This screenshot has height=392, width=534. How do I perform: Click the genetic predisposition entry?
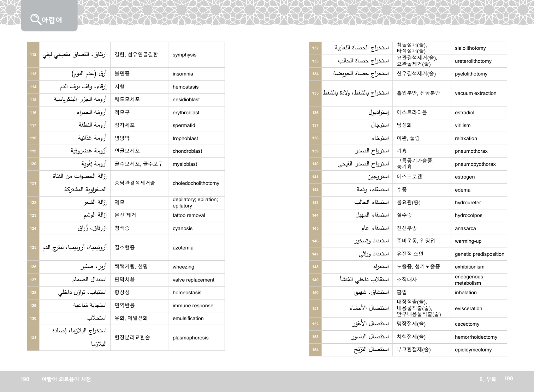479,254
